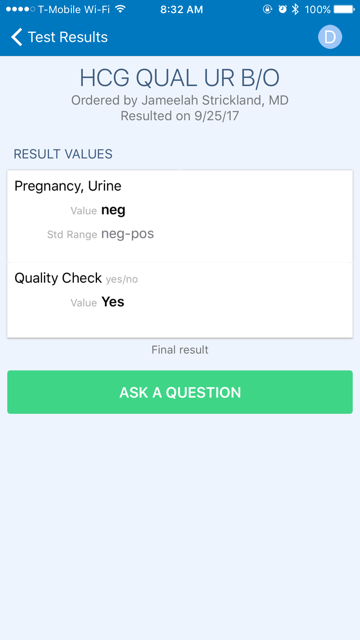Viewport: 360px width, 640px height.
Task: Tap the neg-pos standard range
Action: [127, 234]
